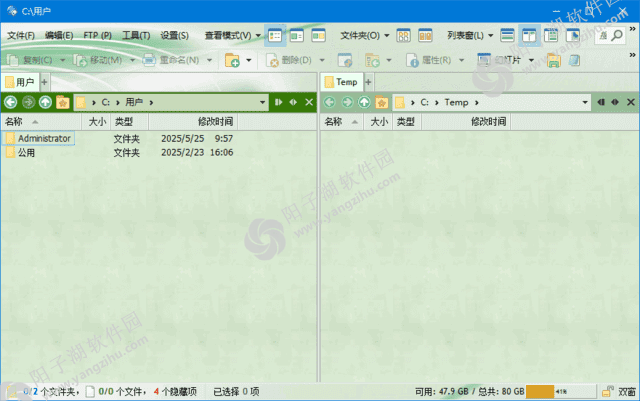This screenshot has width=640, height=401.
Task: Open the FTP (P) menu
Action: pos(98,36)
